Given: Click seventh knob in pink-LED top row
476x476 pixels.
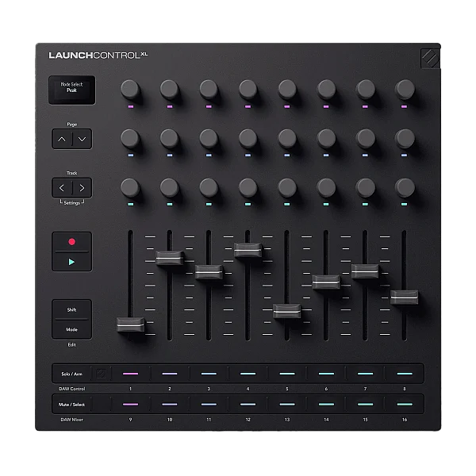Looking at the screenshot, I should pyautogui.click(x=366, y=90).
